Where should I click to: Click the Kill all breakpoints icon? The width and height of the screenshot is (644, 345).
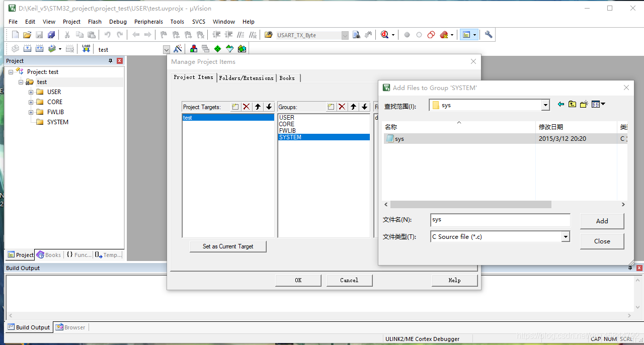(444, 35)
